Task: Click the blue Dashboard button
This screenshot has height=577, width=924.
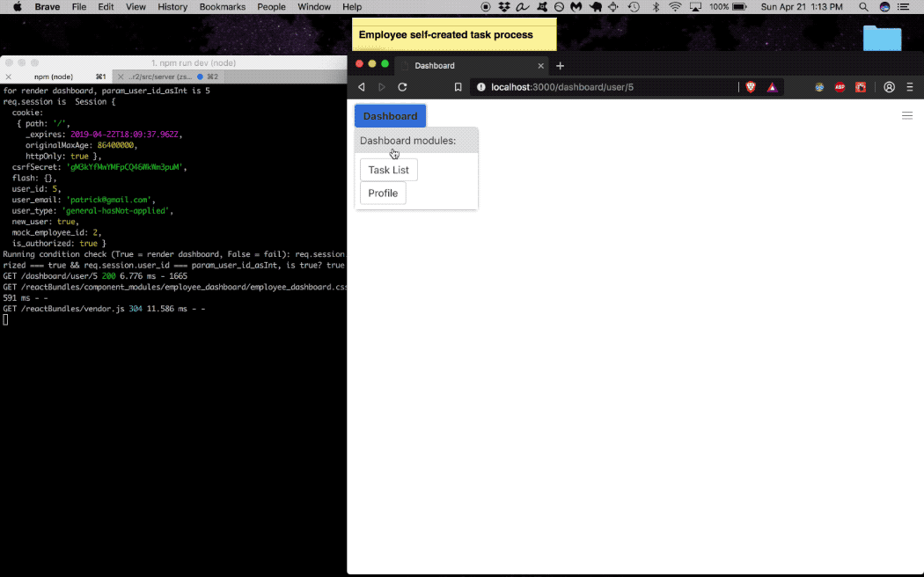Action: coord(390,116)
